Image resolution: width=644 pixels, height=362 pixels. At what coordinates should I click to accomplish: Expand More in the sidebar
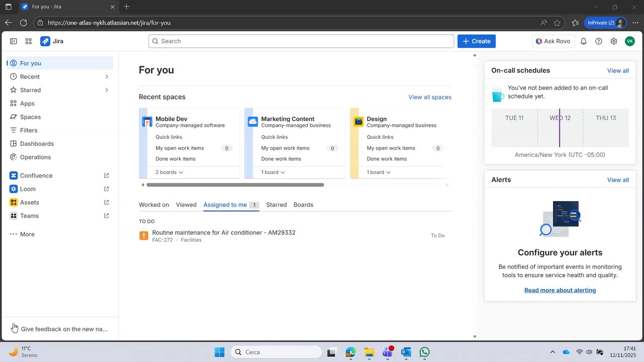[x=60, y=234]
